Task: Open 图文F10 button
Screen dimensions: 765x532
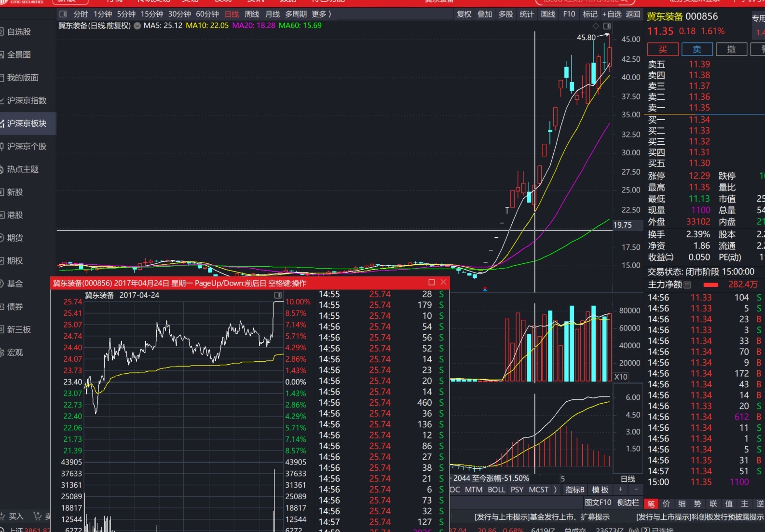Action: [598, 503]
